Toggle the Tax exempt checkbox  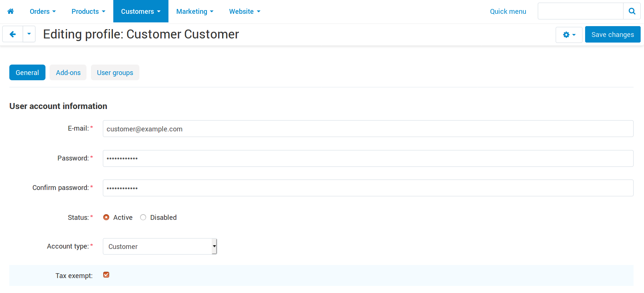tap(106, 275)
